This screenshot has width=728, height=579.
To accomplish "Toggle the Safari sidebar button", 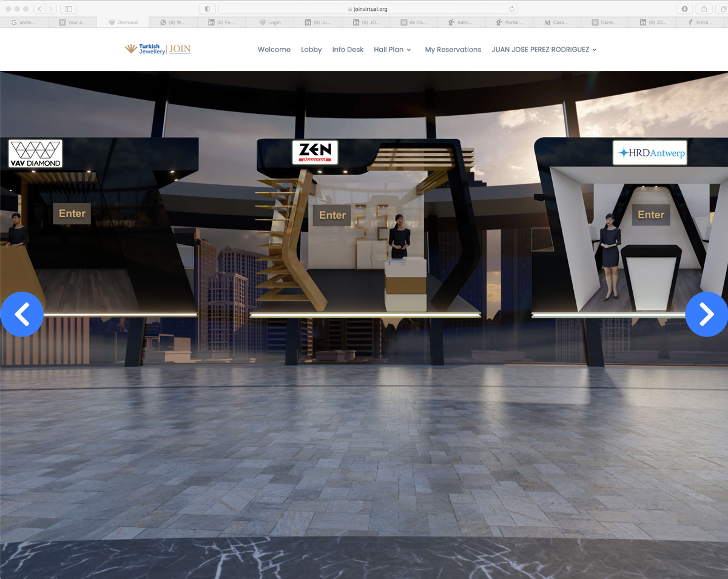I will coord(69,9).
